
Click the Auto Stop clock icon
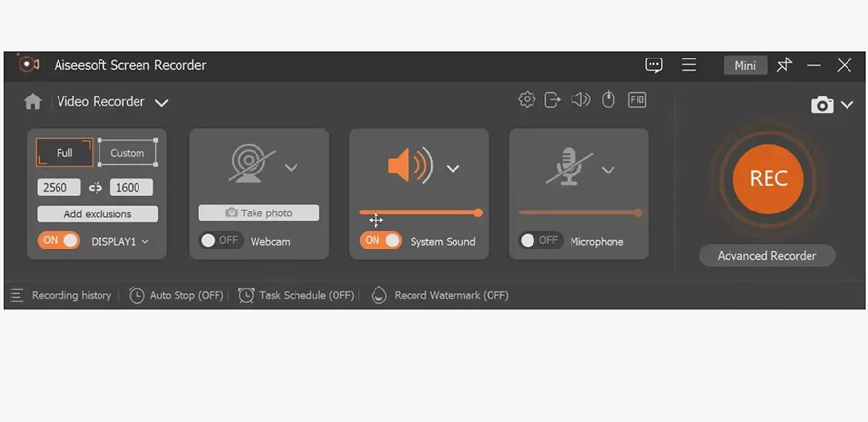point(137,296)
